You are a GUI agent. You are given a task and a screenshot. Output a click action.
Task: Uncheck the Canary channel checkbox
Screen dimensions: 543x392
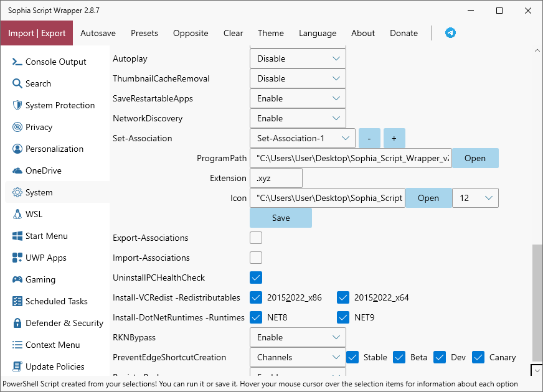click(478, 357)
